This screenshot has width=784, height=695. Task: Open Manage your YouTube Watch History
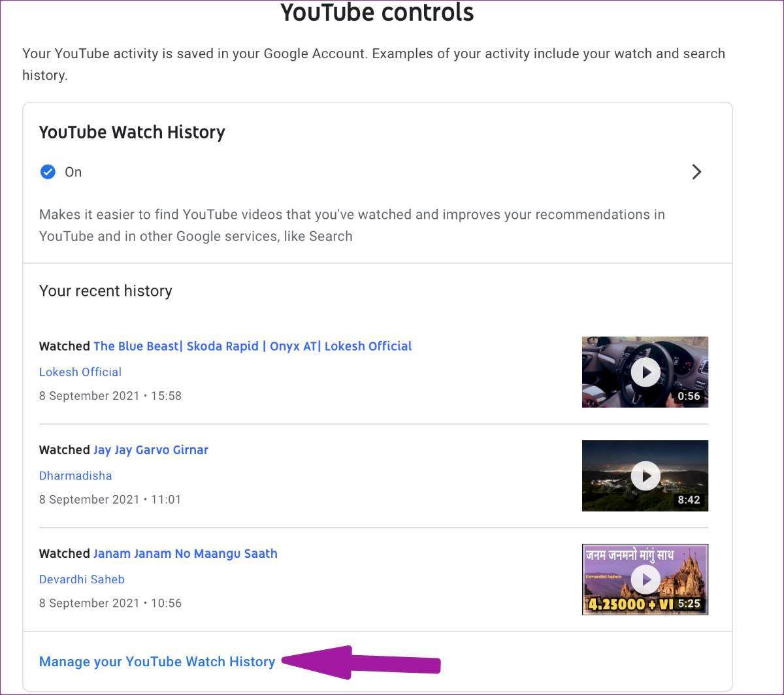(157, 662)
